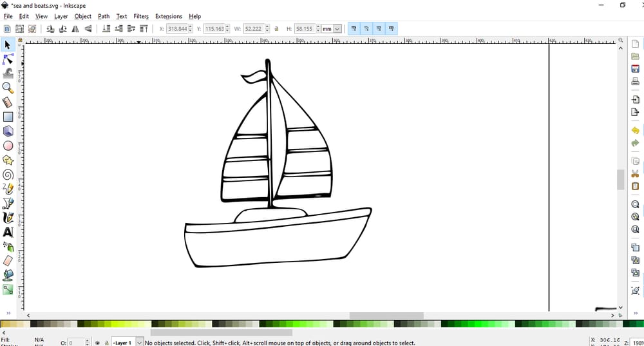
Task: Select the Spiral tool
Action: pyautogui.click(x=7, y=174)
